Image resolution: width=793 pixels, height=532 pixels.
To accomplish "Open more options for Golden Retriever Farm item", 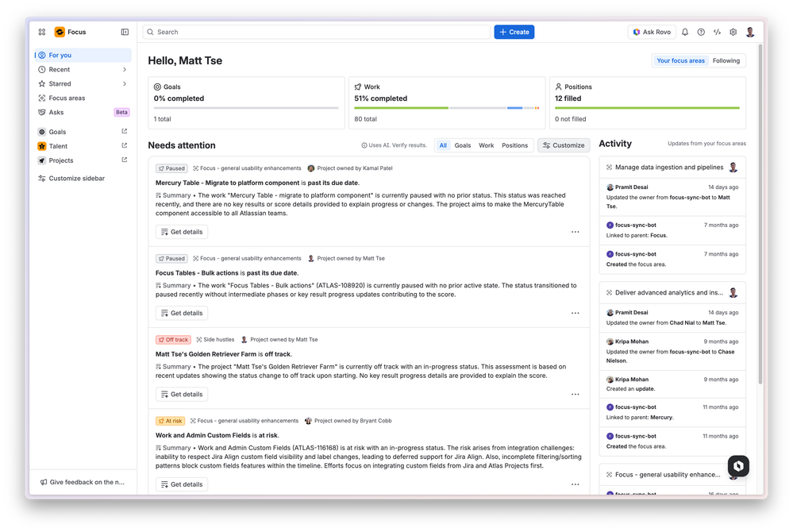I will (575, 394).
